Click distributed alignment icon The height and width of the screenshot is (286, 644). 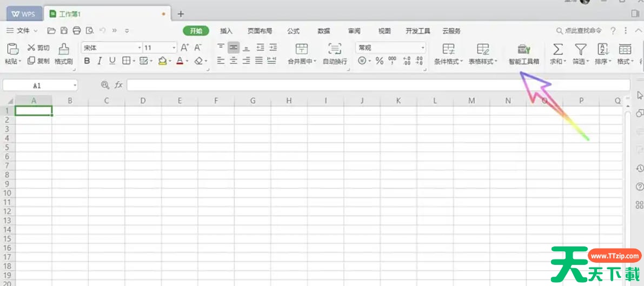click(x=271, y=61)
